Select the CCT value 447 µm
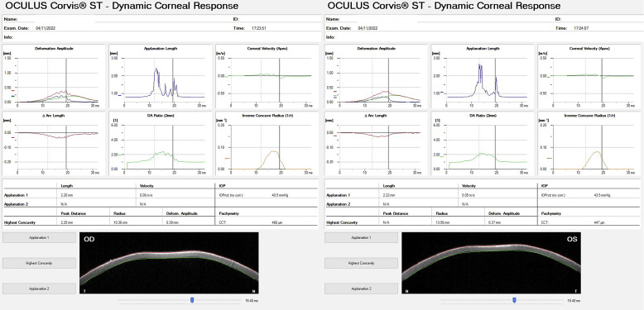 pos(599,222)
